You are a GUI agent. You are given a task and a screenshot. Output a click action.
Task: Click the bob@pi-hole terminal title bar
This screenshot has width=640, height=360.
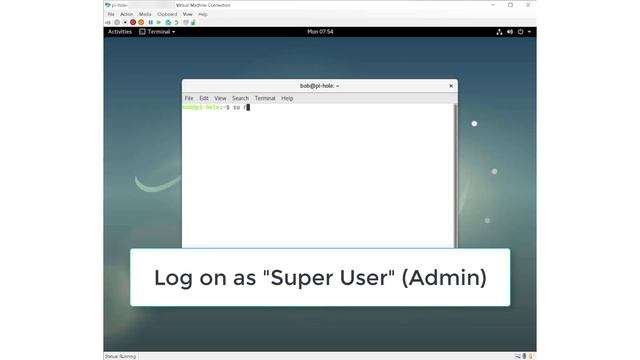click(320, 86)
